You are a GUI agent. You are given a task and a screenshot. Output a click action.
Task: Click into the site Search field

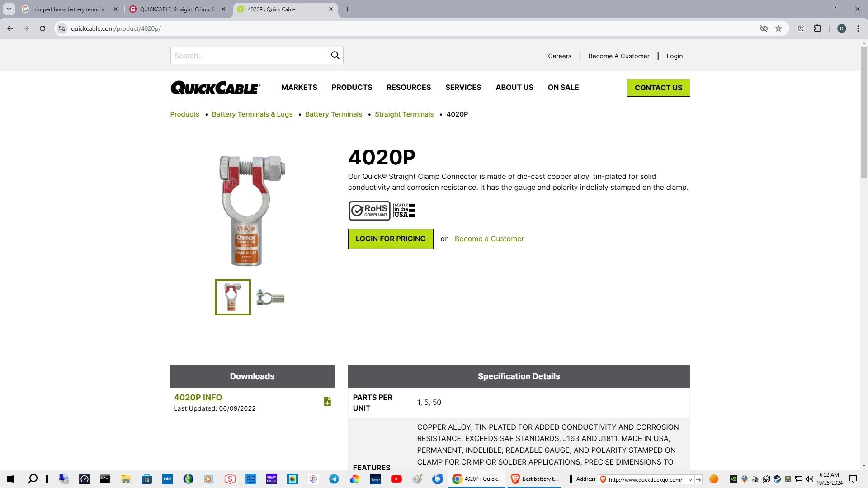click(249, 56)
